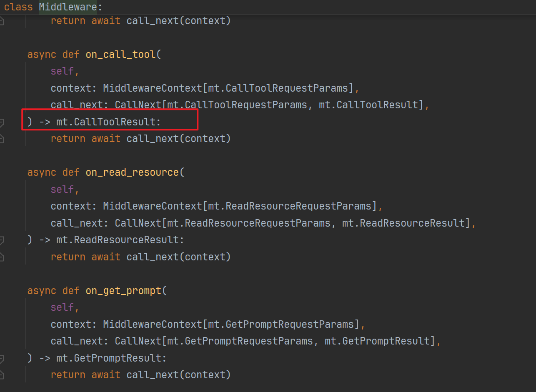Click async keyword before on_call_tool

click(42, 55)
